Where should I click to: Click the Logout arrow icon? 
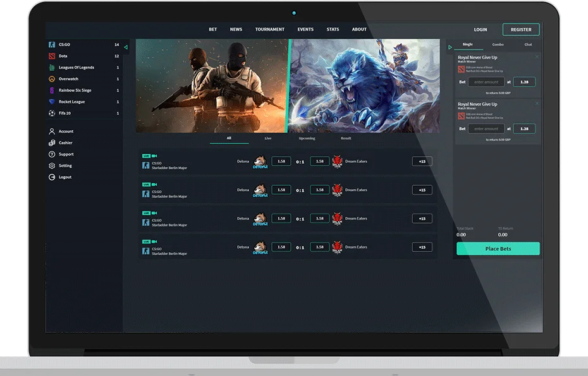click(x=52, y=177)
